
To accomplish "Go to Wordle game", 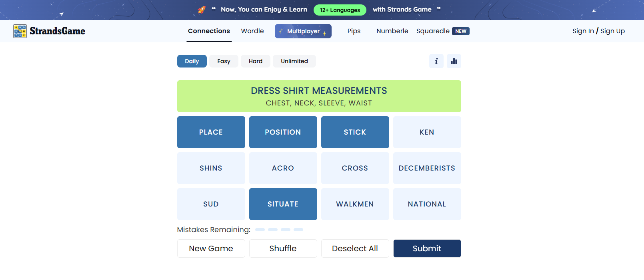I will point(252,31).
